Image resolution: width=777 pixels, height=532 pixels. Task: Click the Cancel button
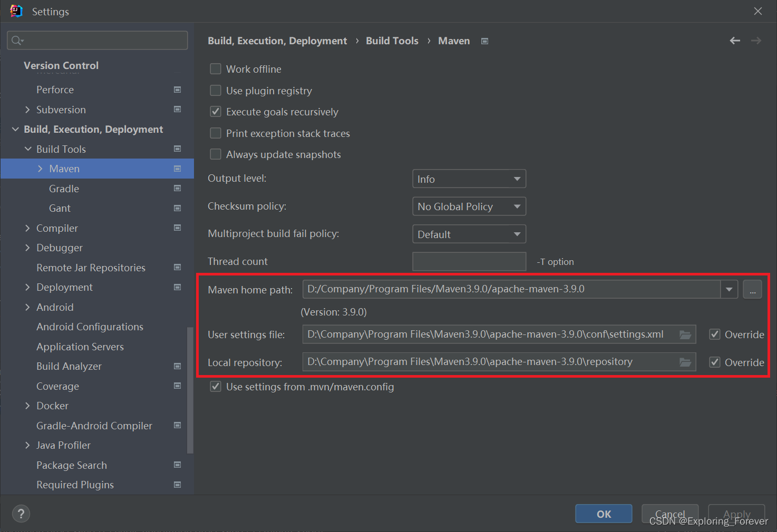tap(670, 514)
